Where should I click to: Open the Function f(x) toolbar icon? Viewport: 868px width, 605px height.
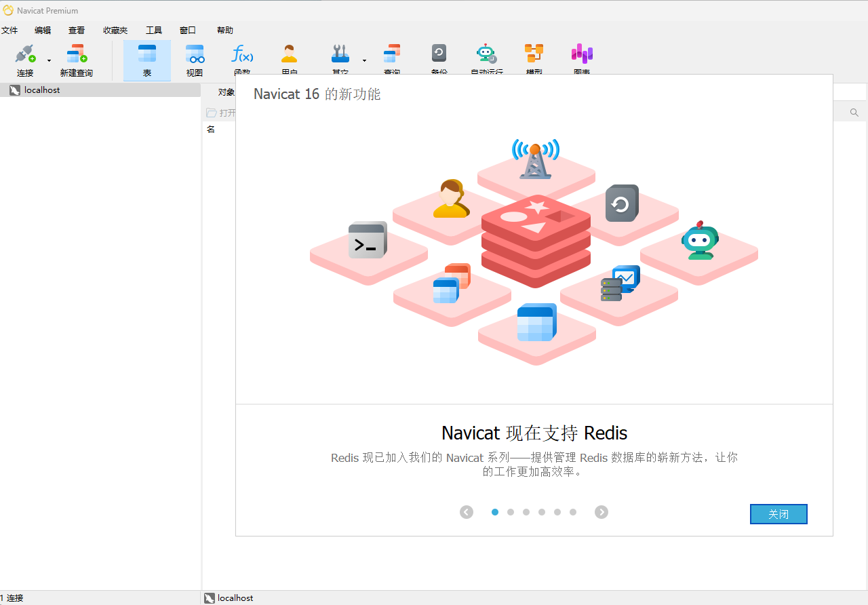(242, 54)
